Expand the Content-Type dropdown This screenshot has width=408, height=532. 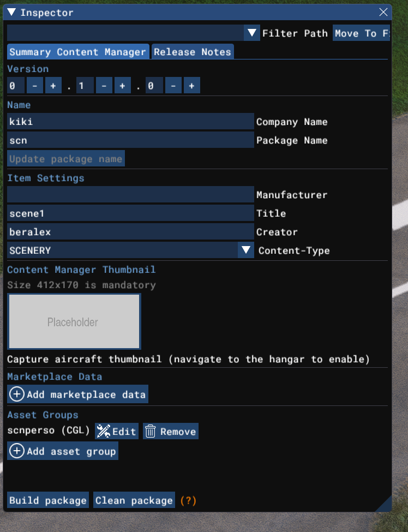coord(247,250)
